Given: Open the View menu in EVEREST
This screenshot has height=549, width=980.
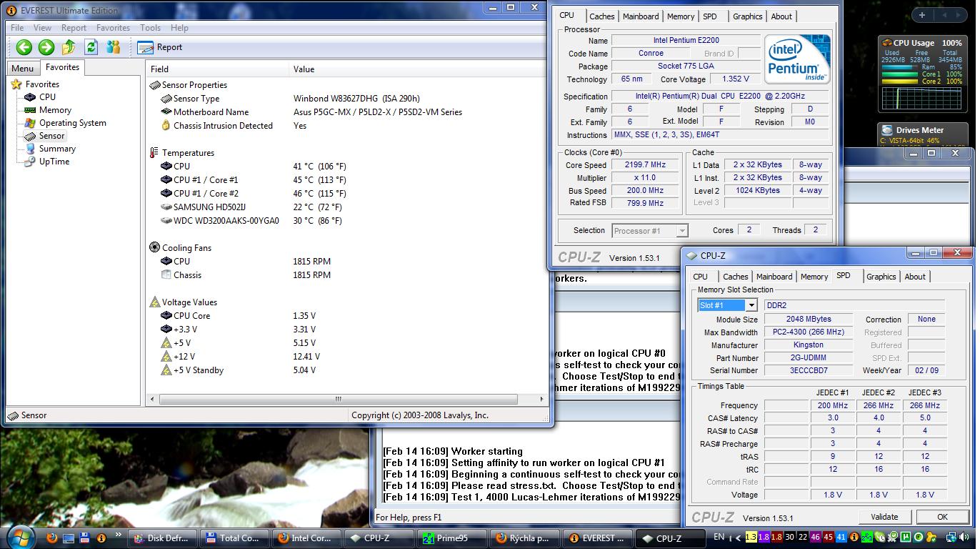Looking at the screenshot, I should click(42, 28).
